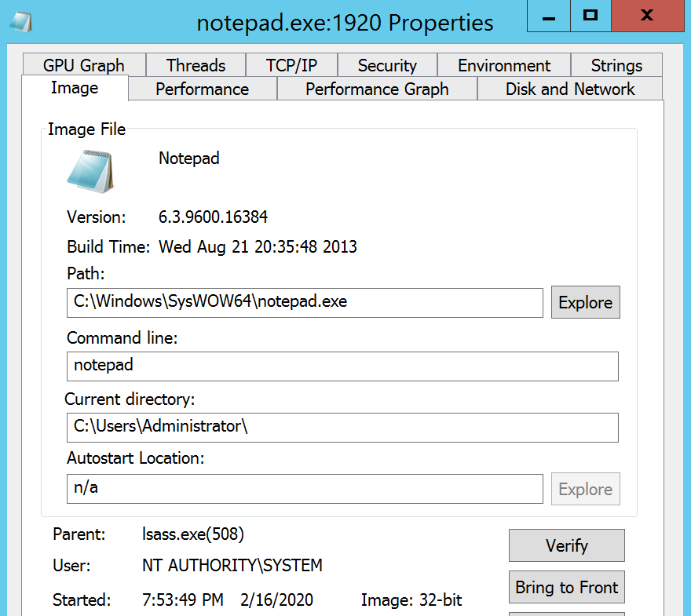Select the TCP/IP tab
This screenshot has width=691, height=616.
(291, 65)
